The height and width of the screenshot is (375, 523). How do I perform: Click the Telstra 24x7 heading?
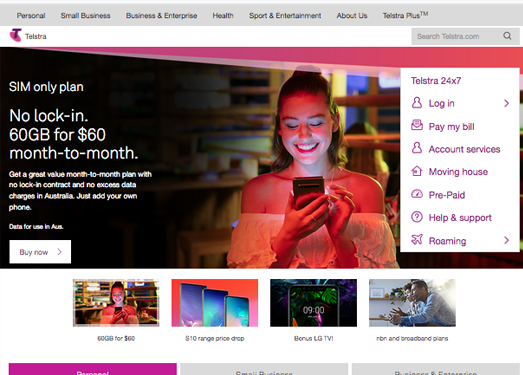pos(436,81)
